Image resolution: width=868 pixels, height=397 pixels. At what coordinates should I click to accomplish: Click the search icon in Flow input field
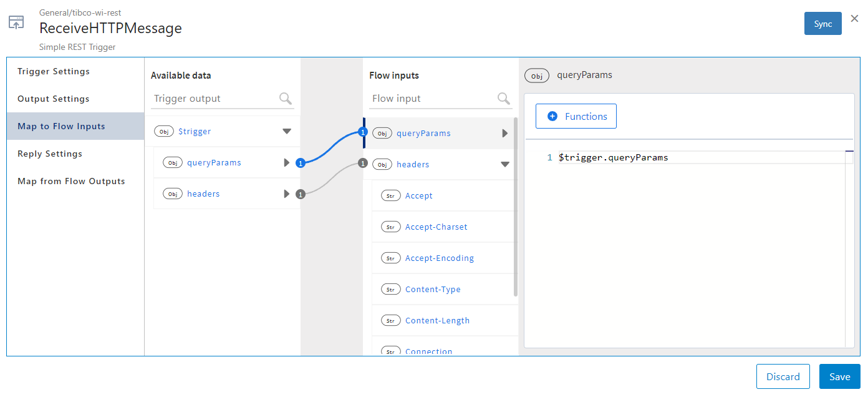click(x=504, y=98)
